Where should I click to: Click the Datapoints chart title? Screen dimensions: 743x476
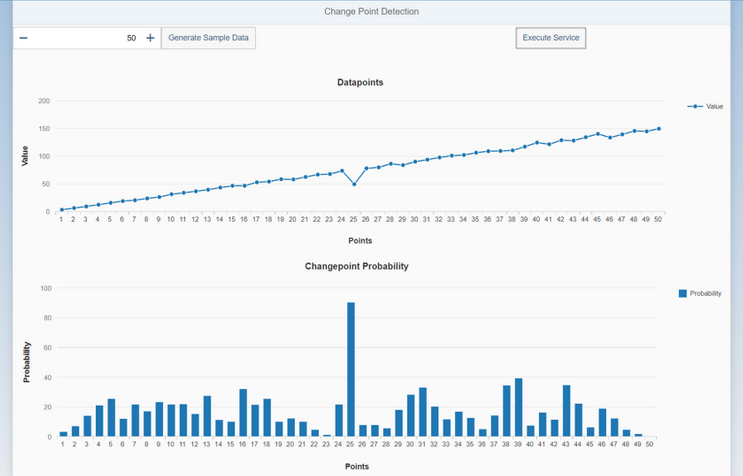pyautogui.click(x=360, y=82)
